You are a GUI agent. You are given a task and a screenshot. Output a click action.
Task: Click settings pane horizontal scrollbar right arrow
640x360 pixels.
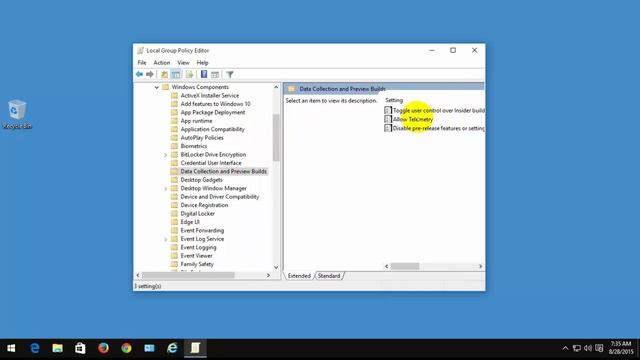point(480,266)
